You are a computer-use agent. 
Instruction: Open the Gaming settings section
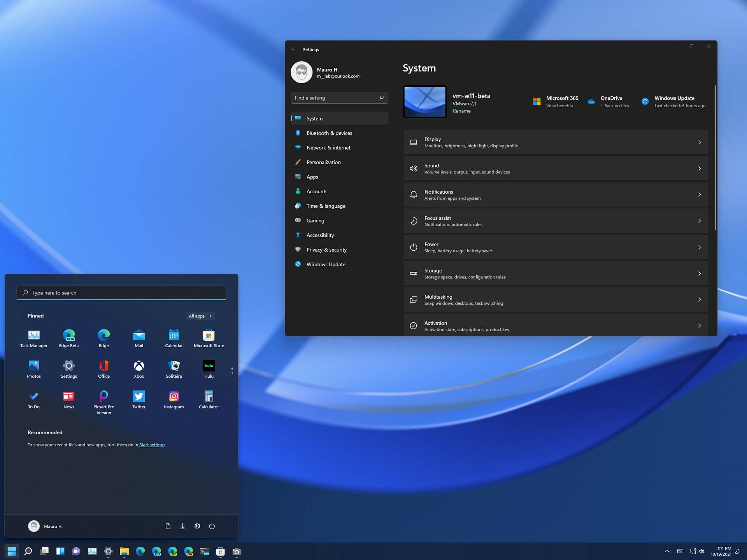[x=315, y=220]
